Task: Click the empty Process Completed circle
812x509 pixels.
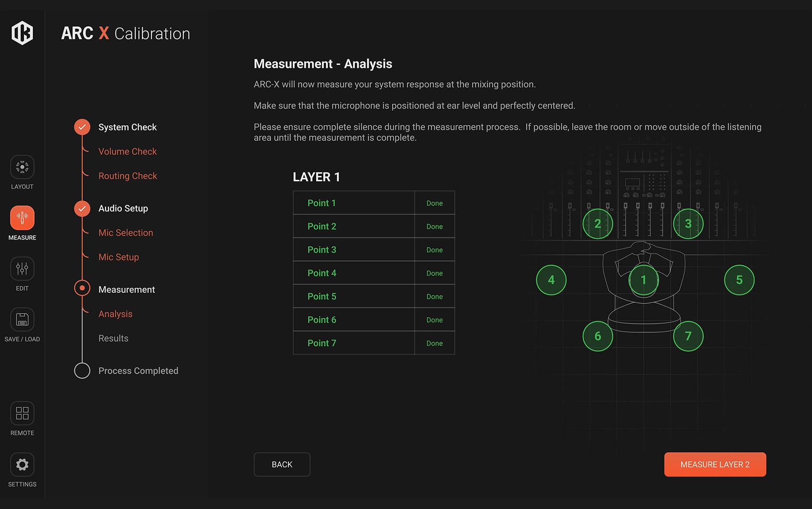Action: point(82,370)
